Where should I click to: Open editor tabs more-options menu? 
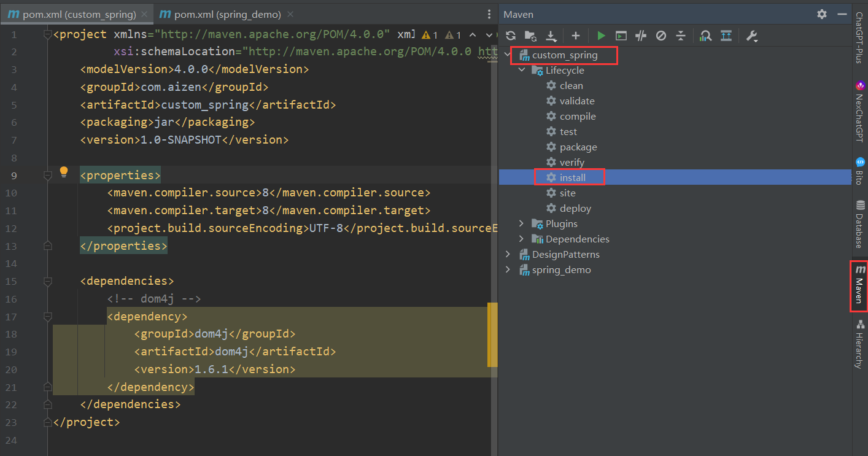tap(489, 14)
